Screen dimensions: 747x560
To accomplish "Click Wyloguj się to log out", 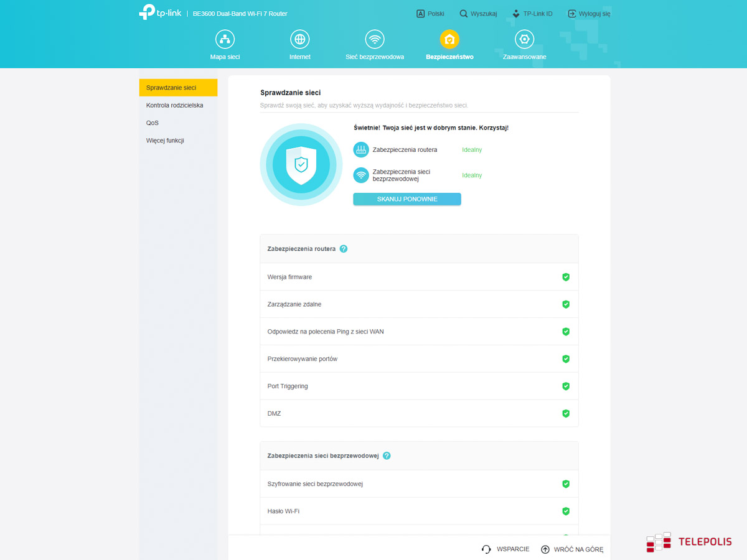I will (589, 14).
